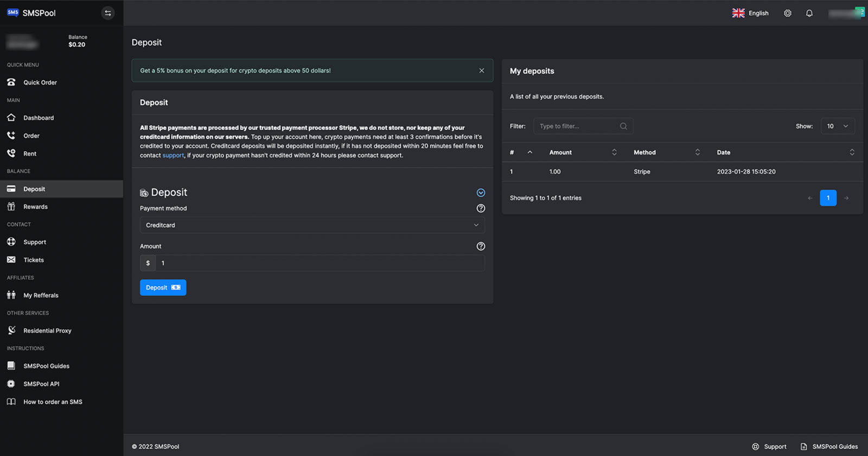Click the footer SMSPool Guides document icon
This screenshot has height=456, width=868.
coord(804,447)
